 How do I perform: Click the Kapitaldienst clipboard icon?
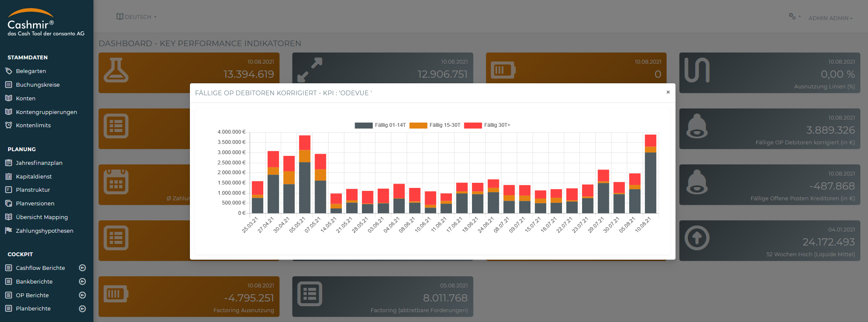[9, 176]
